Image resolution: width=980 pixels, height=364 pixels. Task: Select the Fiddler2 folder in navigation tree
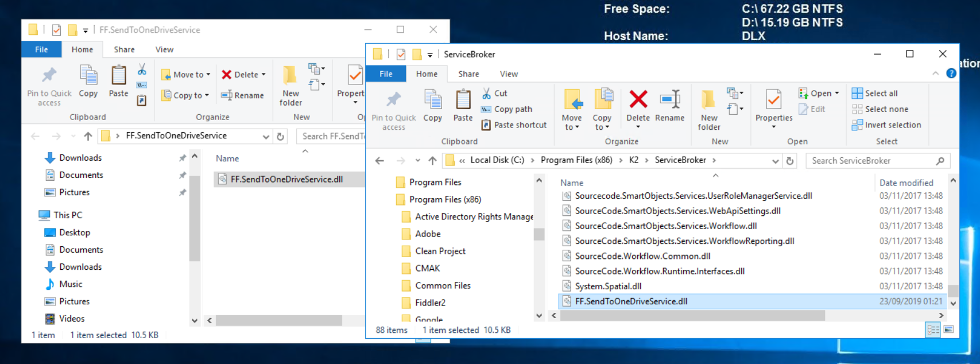(430, 303)
